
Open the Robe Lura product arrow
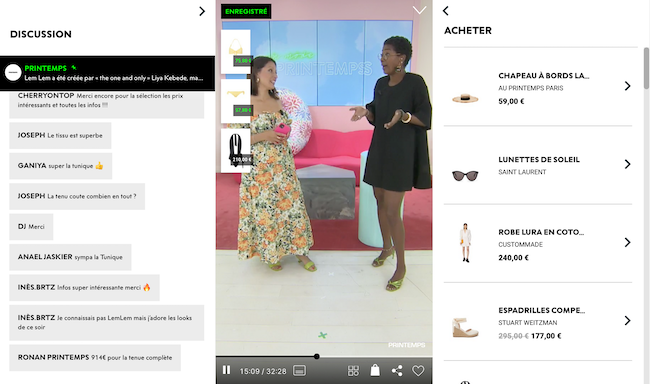627,242
